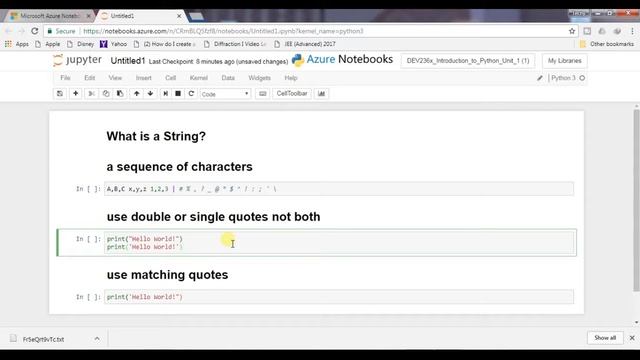This screenshot has height=360, width=640.
Task: Cut selected cells with scissors icon
Action: pyautogui.click(x=91, y=93)
